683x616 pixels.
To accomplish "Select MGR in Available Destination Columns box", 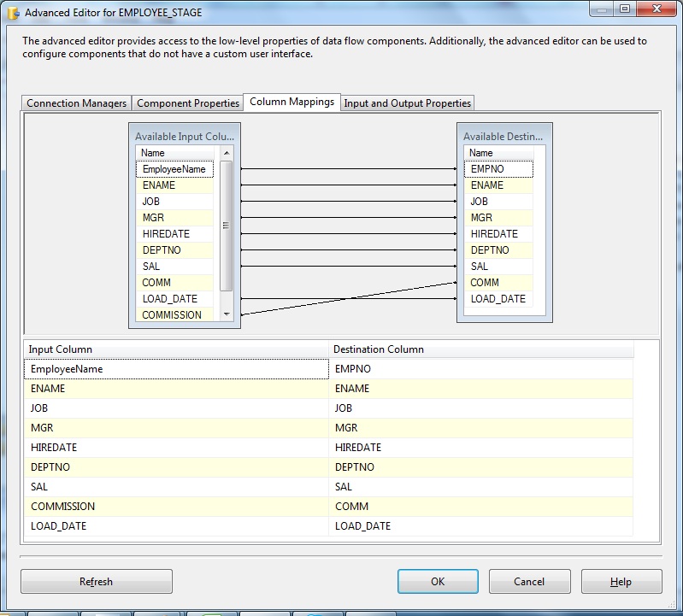I will (x=498, y=218).
